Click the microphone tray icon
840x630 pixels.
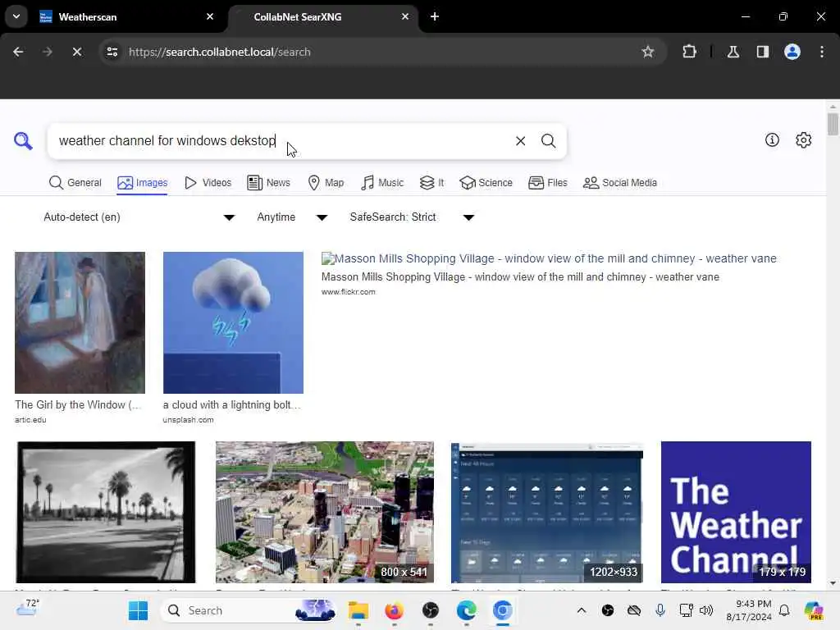pyautogui.click(x=660, y=610)
